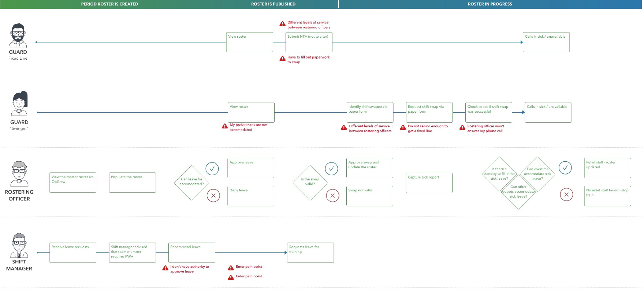Select the Guard Swinger persona avatar
The image size is (644, 296).
click(19, 104)
